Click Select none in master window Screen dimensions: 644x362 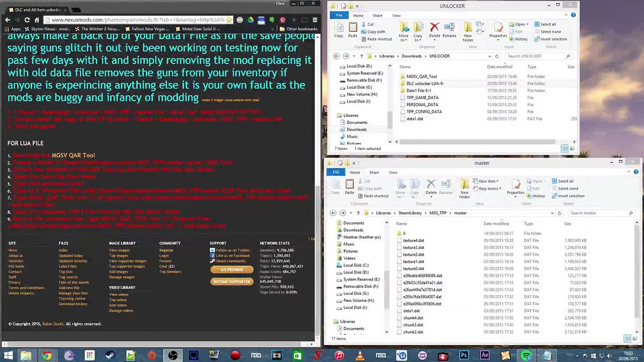[568, 189]
